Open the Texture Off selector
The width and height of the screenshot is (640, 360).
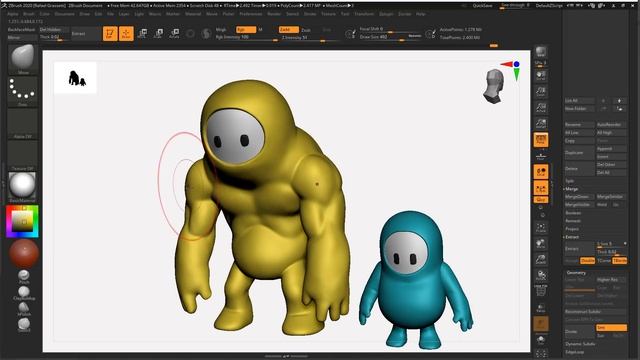pyautogui.click(x=22, y=156)
